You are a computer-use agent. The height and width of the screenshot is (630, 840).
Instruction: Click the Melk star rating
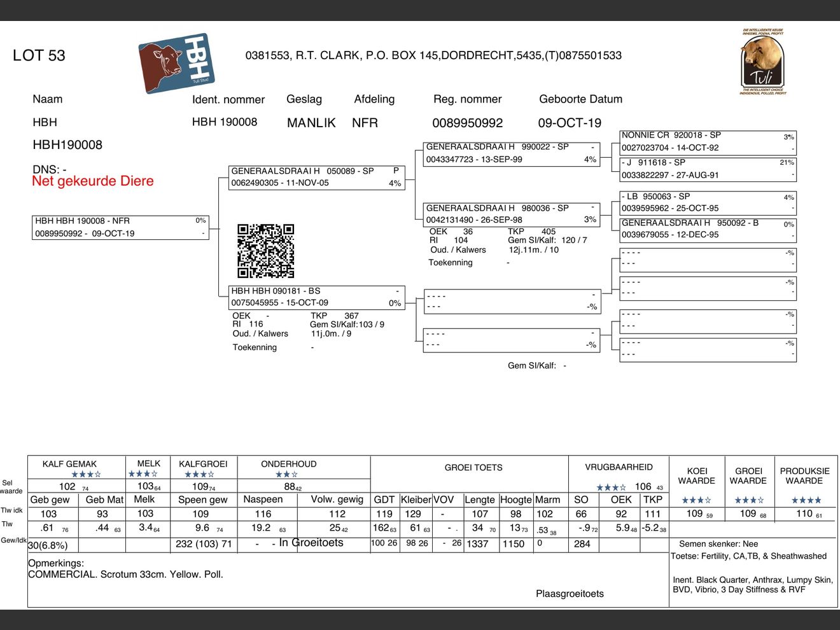[143, 473]
